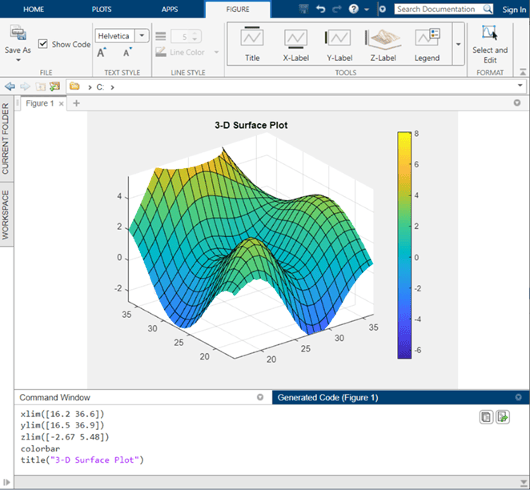The height and width of the screenshot is (490, 530).
Task: Add generated code to script icon
Action: (x=503, y=417)
